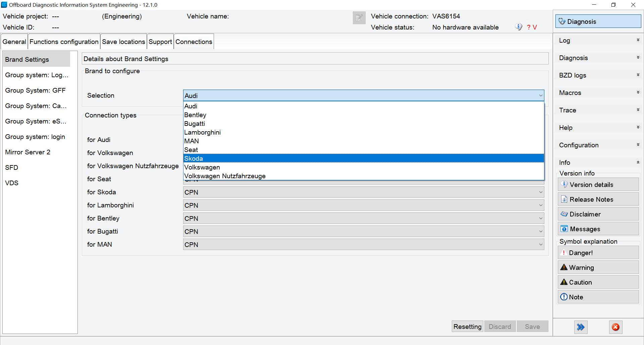Open the Save locations tab
Image resolution: width=644 pixels, height=345 pixels.
point(123,42)
